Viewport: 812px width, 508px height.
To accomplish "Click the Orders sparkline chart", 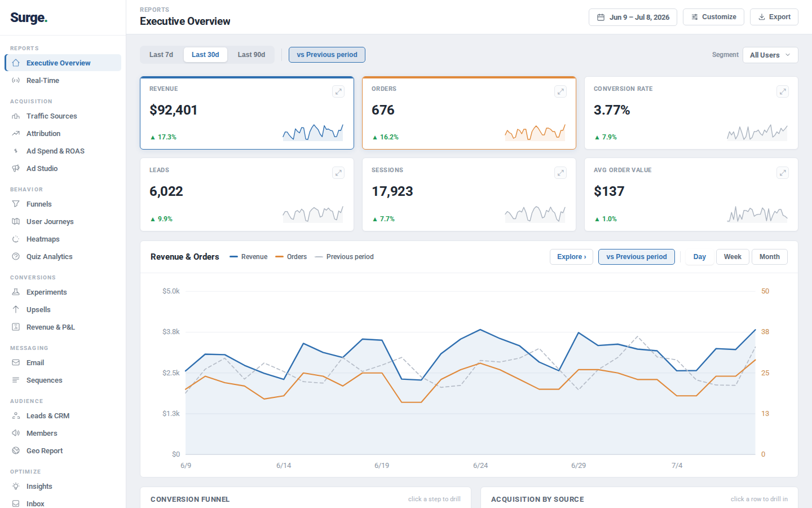I will (535, 132).
